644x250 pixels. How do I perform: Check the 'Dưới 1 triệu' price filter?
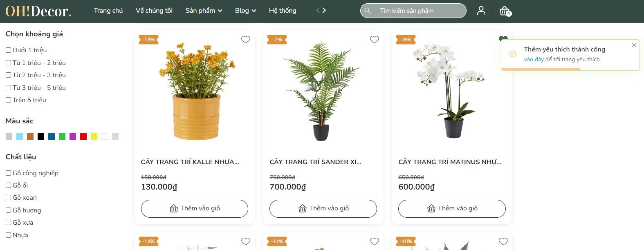[8, 50]
